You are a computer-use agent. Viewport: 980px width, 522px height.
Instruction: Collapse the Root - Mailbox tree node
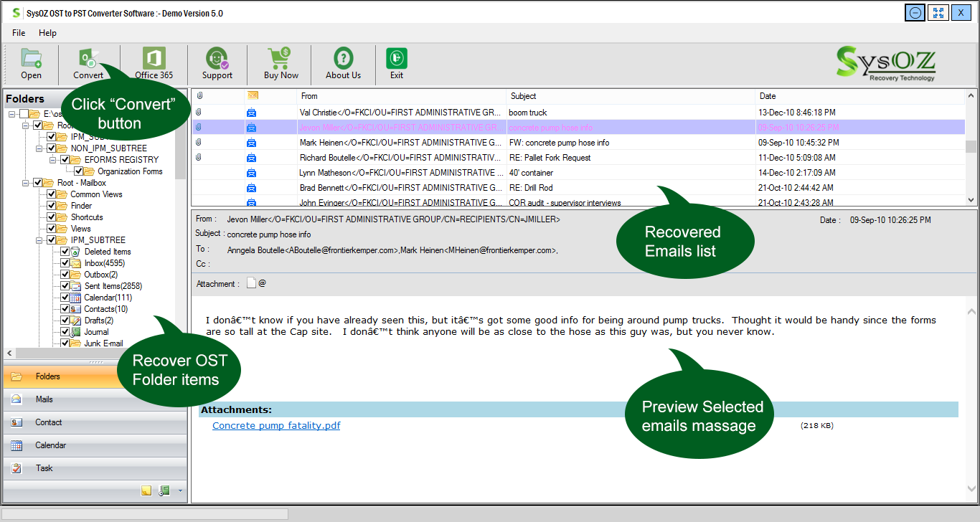pyautogui.click(x=26, y=183)
